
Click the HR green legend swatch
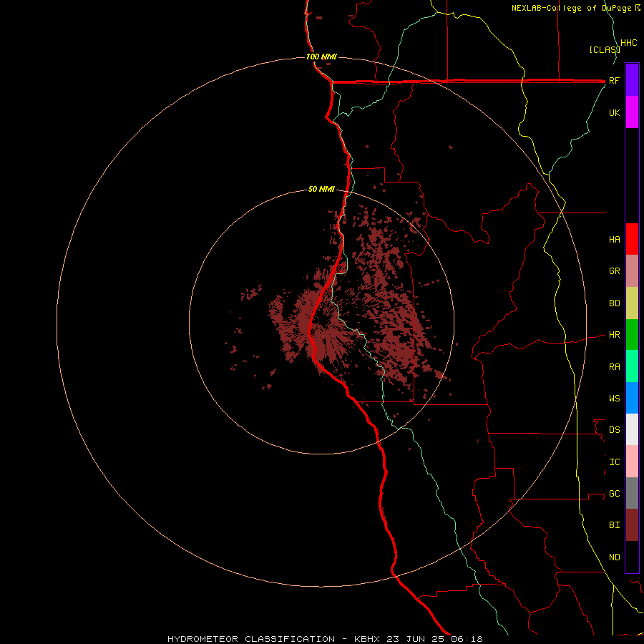pos(632,335)
